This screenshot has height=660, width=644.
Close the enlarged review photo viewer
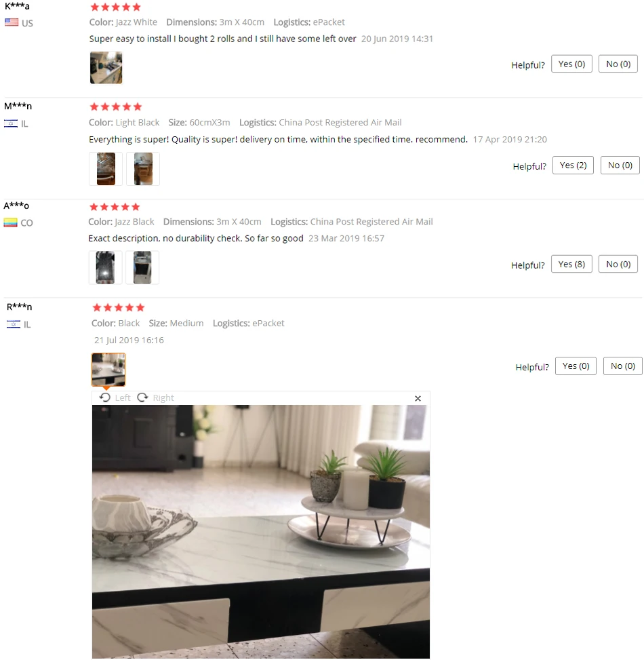(x=418, y=398)
